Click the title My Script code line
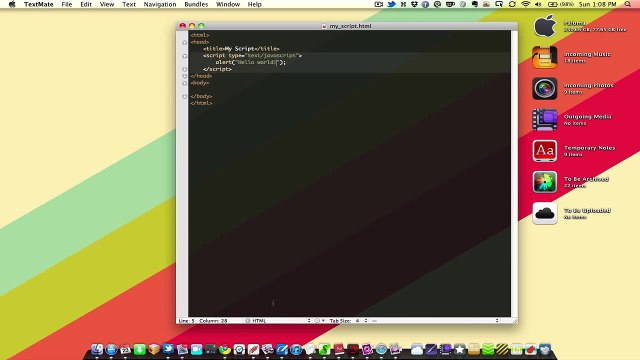640x360 pixels. click(x=241, y=49)
